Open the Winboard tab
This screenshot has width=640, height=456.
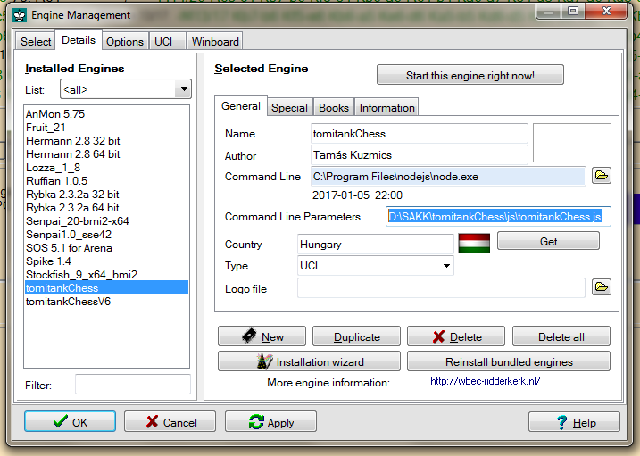click(215, 42)
